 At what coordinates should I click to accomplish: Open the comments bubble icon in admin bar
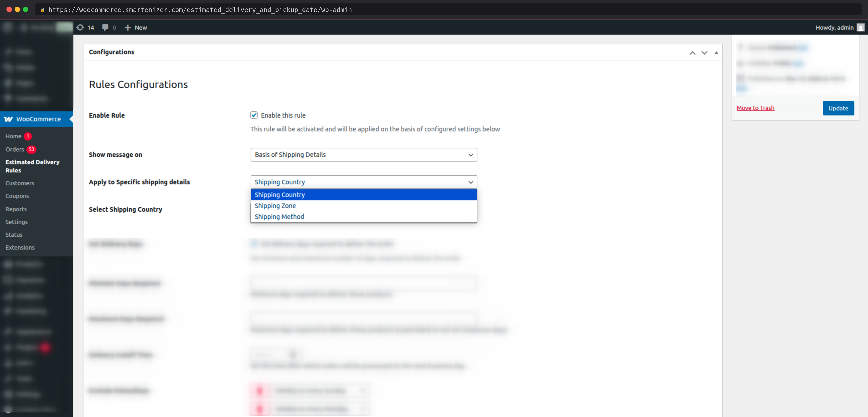(x=105, y=28)
